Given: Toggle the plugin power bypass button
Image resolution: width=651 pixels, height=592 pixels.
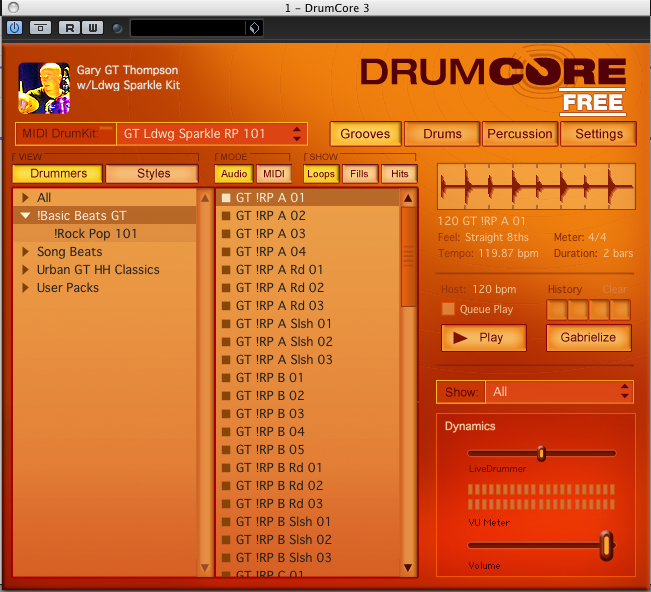Looking at the screenshot, I should pyautogui.click(x=15, y=28).
